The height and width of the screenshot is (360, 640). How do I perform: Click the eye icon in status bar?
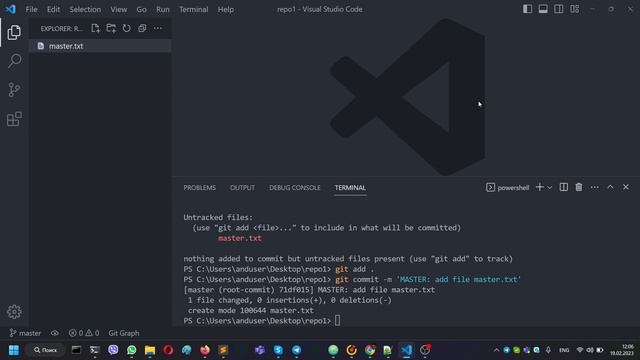point(55,333)
